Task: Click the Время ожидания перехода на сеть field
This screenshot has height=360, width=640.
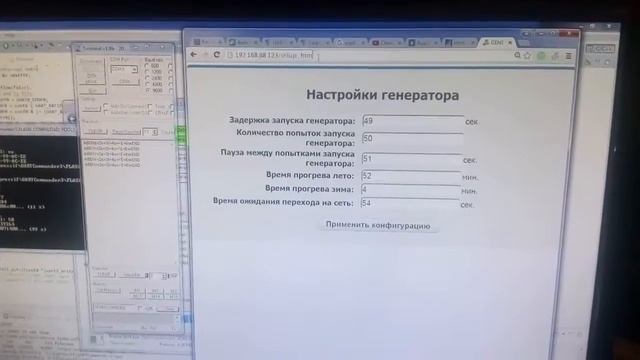Action: tap(410, 203)
